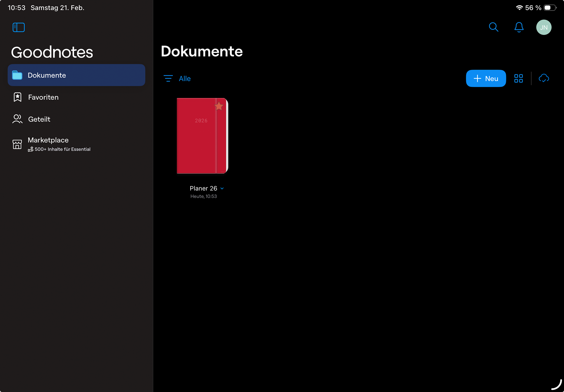Open the Alle filter dropdown
This screenshot has width=564, height=392.
click(x=185, y=79)
